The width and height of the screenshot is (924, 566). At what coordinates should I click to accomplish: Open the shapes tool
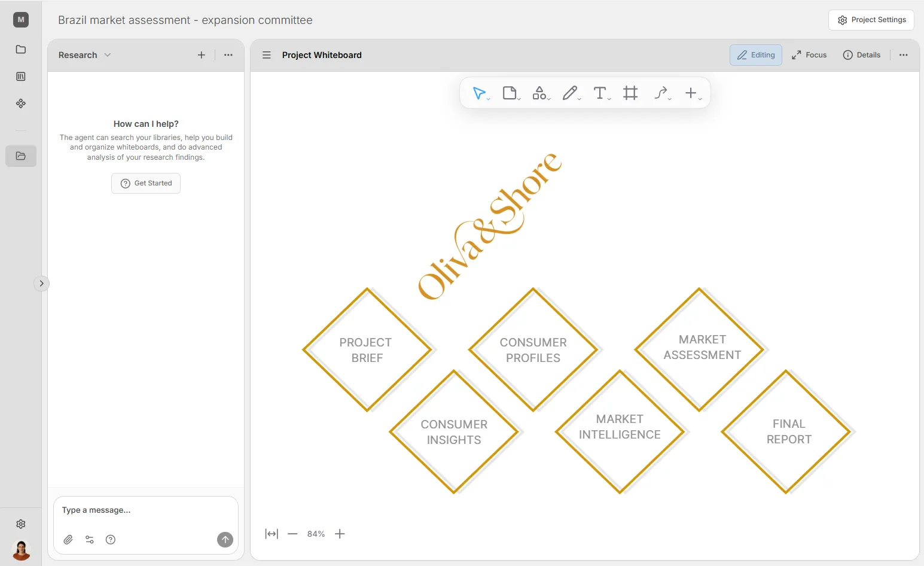(539, 93)
